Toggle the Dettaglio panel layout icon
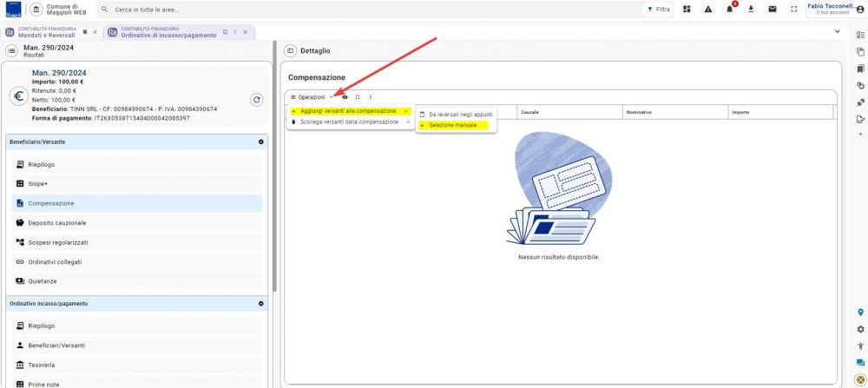 pos(290,51)
